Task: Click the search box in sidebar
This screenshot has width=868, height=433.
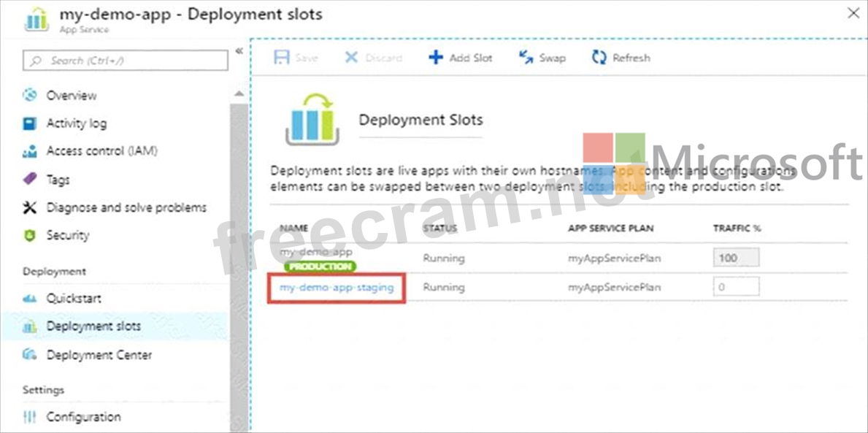Action: (126, 61)
